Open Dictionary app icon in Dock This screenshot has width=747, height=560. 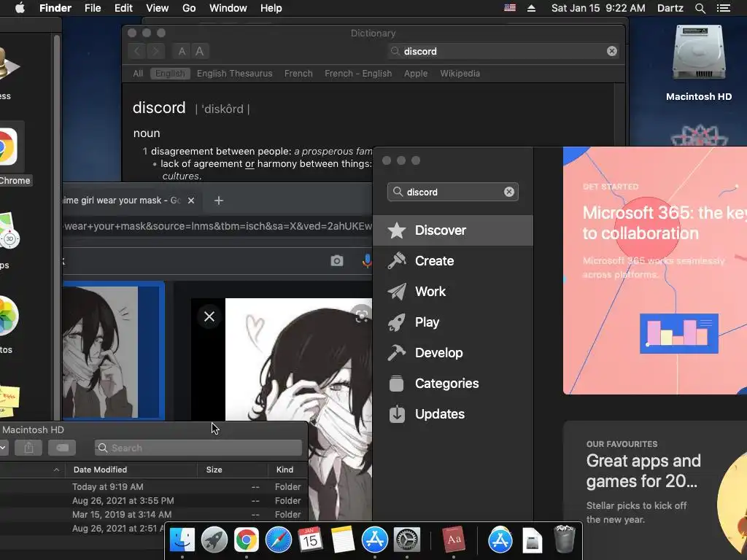pos(454,540)
